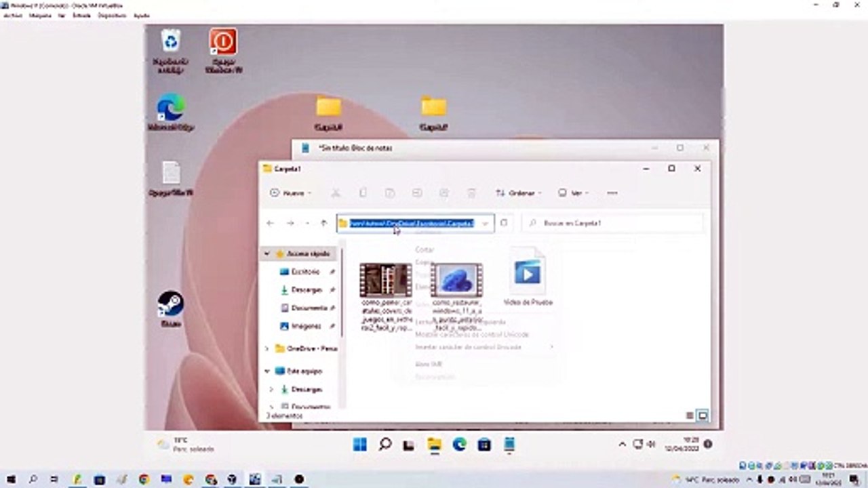Click the Share icon in Explorer toolbar
This screenshot has height=488, width=868.
pyautogui.click(x=444, y=193)
